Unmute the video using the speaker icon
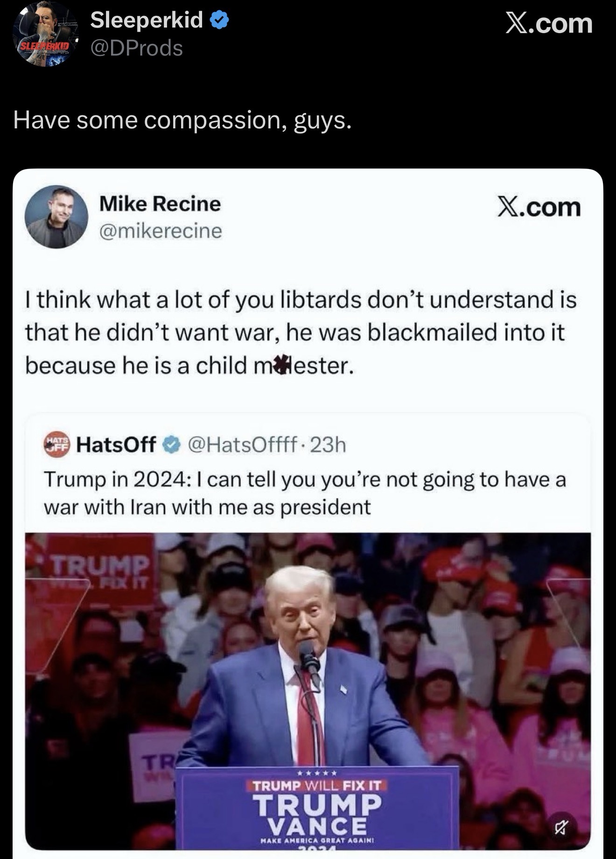Image resolution: width=616 pixels, height=859 pixels. point(561,828)
